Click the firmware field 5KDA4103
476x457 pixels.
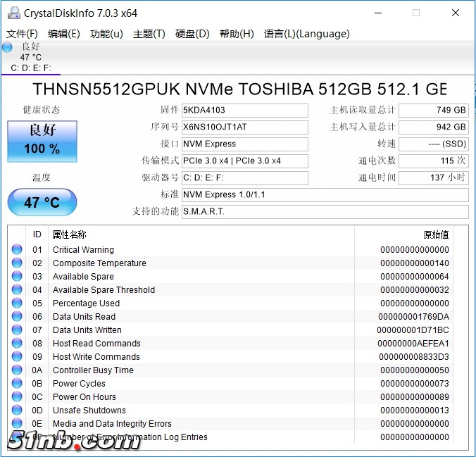point(244,111)
